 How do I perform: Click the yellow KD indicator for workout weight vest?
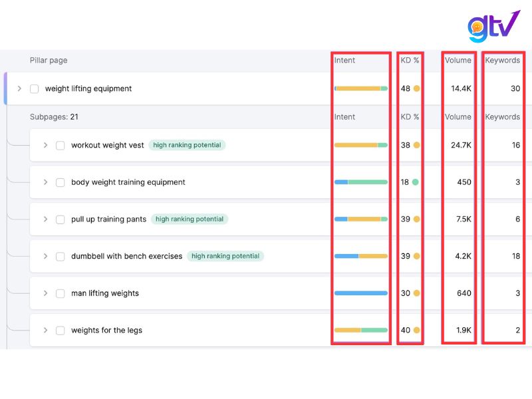pos(418,145)
